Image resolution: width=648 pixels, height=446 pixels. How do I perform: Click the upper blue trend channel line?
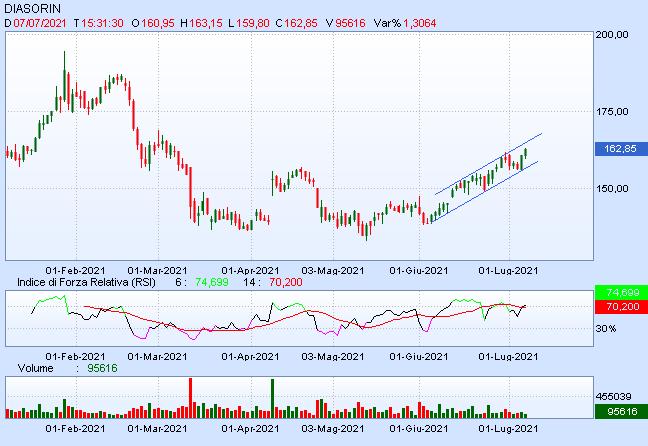click(488, 164)
